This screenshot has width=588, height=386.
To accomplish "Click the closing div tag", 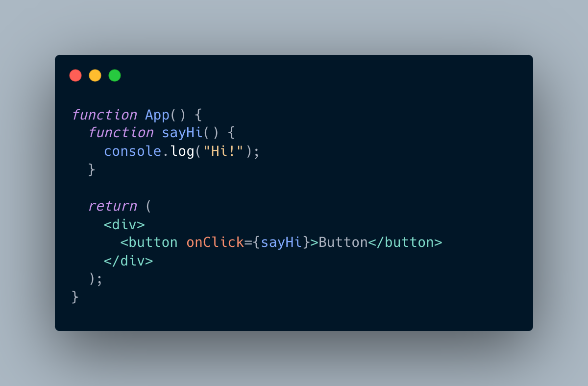I will (x=128, y=261).
